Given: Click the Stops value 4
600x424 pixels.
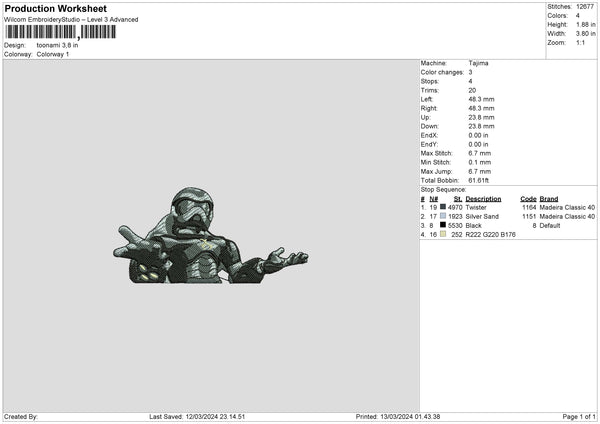Looking at the screenshot, I should (x=470, y=81).
